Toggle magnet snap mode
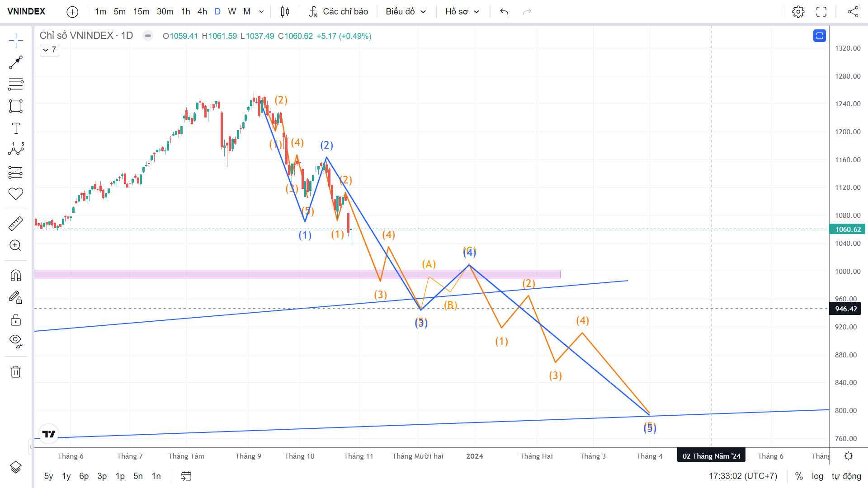The image size is (868, 488). click(16, 275)
